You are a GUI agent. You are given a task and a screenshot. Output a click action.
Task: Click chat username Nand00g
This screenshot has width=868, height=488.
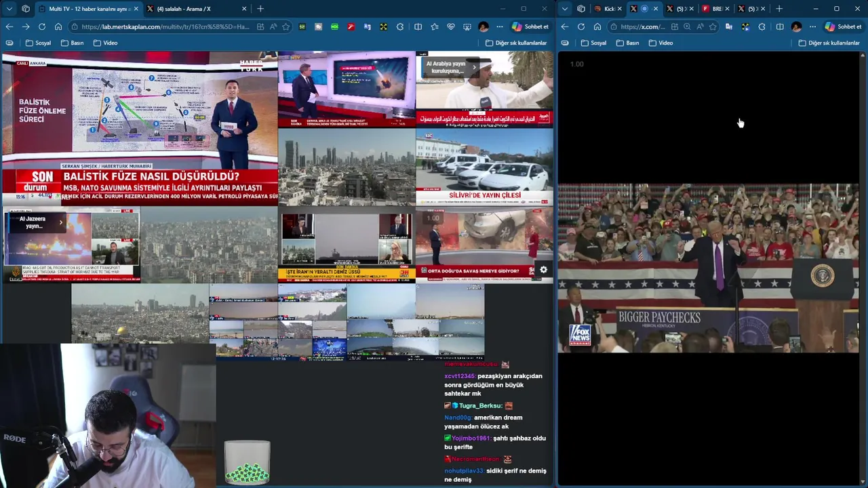click(x=458, y=418)
